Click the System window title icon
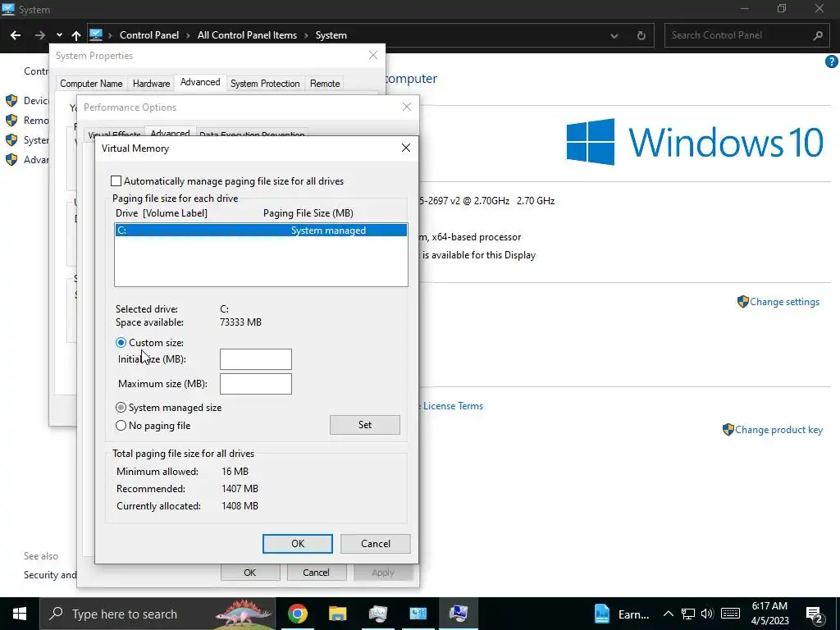The width and height of the screenshot is (840, 630). 8,9
